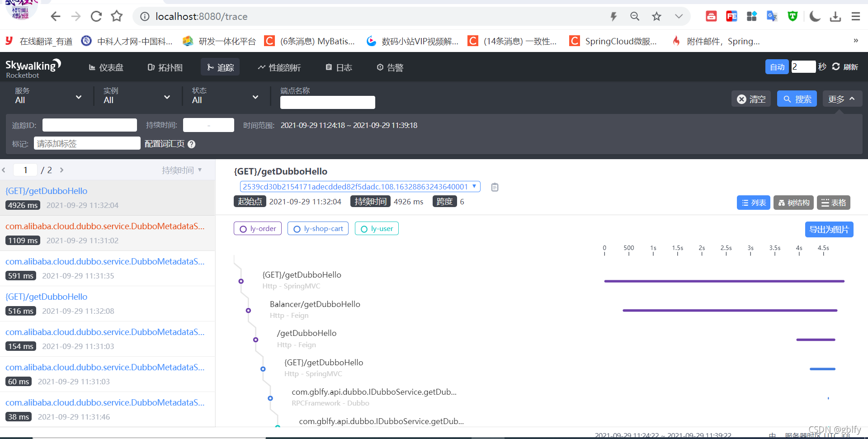868x439 pixels.
Task: Click the {GET}/getDubboHello root span duration bar
Action: [724, 281]
